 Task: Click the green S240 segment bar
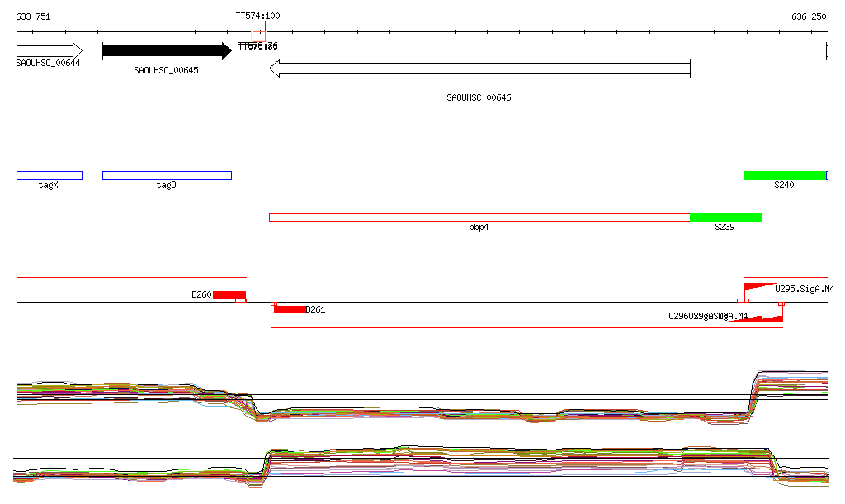[785, 175]
